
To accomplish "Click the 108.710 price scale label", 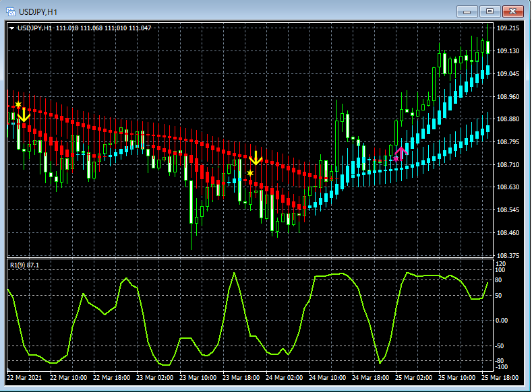I will [508, 164].
